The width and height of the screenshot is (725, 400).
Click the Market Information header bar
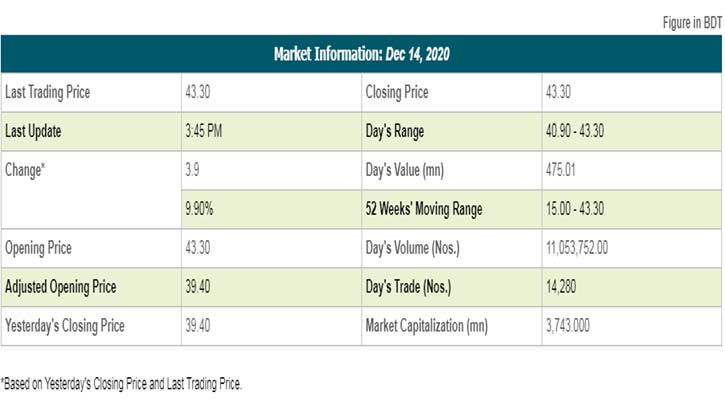pos(362,53)
